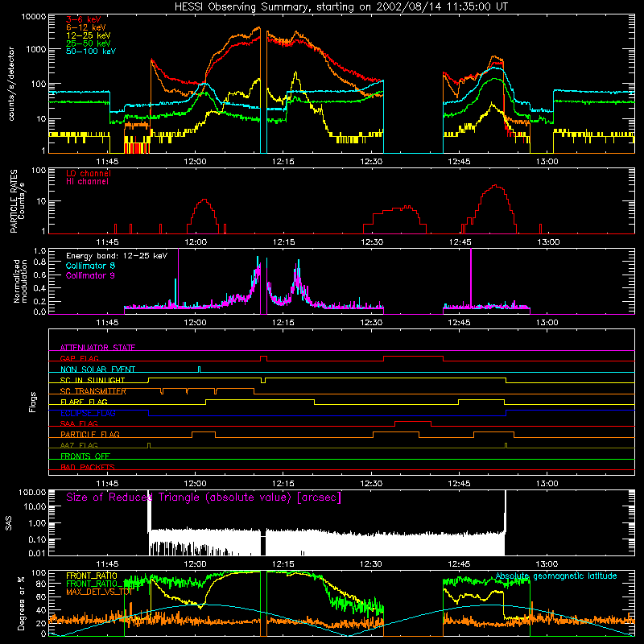Image resolution: width=644 pixels, height=644 pixels.
Task: Click the raised SAA_FLAG segment near 12:35
Action: click(x=413, y=421)
